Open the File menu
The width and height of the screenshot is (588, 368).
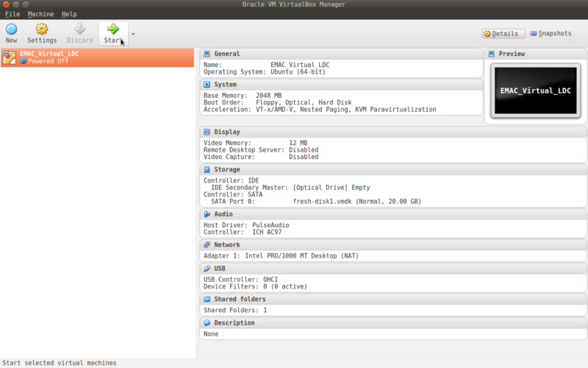tap(12, 14)
